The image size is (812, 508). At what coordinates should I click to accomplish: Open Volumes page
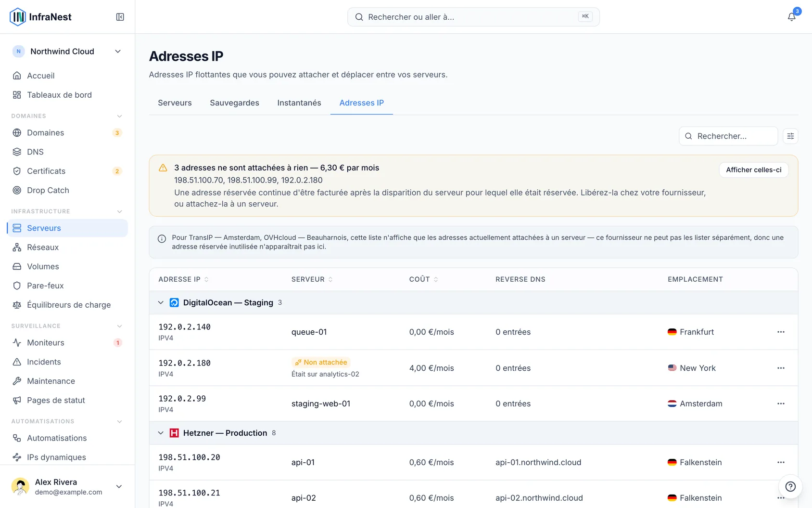point(67,266)
